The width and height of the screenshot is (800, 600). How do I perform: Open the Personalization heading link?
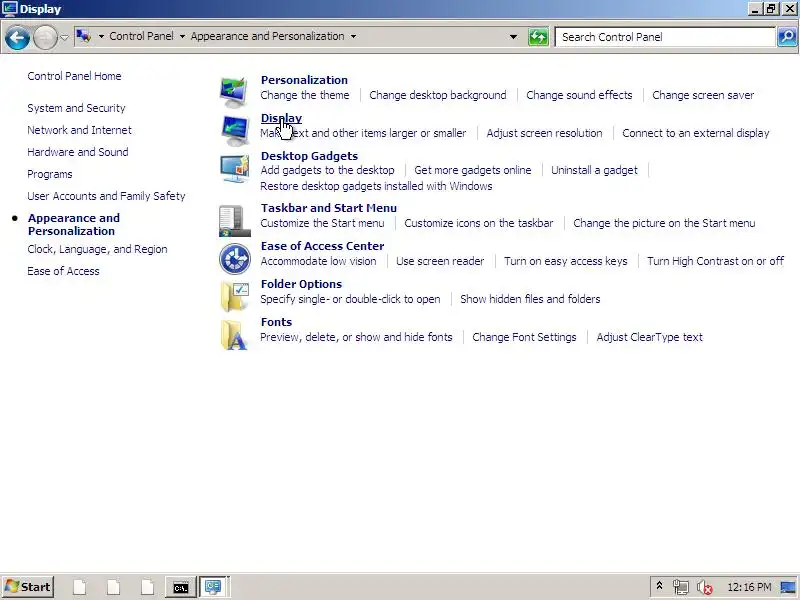(304, 80)
